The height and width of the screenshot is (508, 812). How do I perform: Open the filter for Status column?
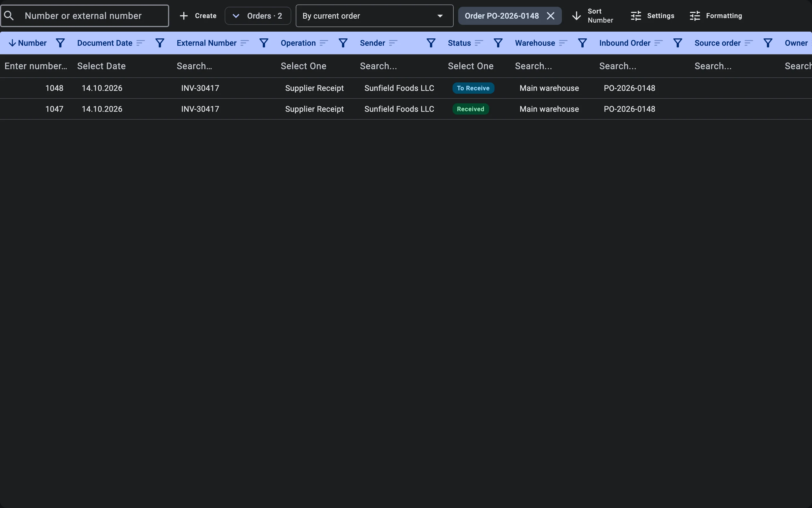(498, 43)
